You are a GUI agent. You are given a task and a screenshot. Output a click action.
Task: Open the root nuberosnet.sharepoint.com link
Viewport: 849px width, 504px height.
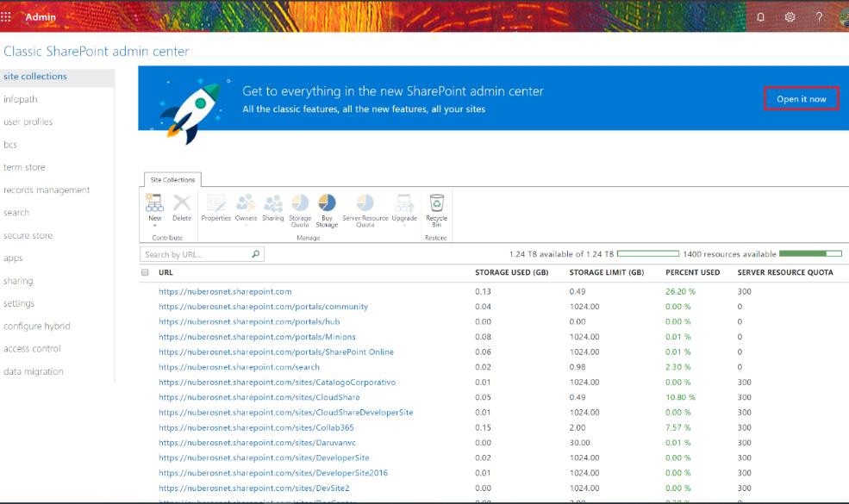point(225,291)
